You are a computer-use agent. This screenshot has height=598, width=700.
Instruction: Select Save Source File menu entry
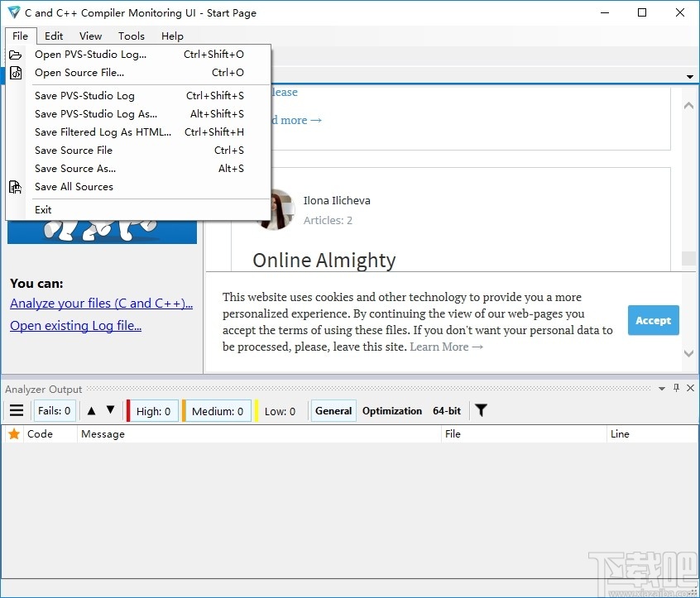coord(138,151)
